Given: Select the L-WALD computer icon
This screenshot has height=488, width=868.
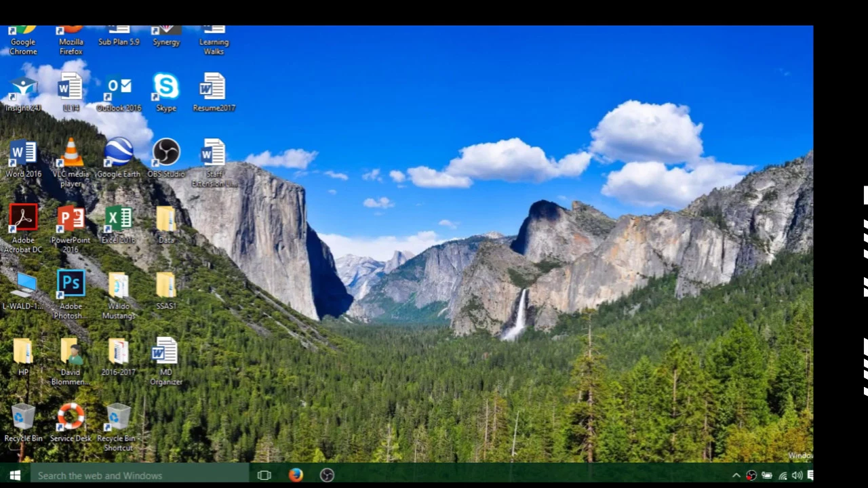Looking at the screenshot, I should [x=23, y=290].
